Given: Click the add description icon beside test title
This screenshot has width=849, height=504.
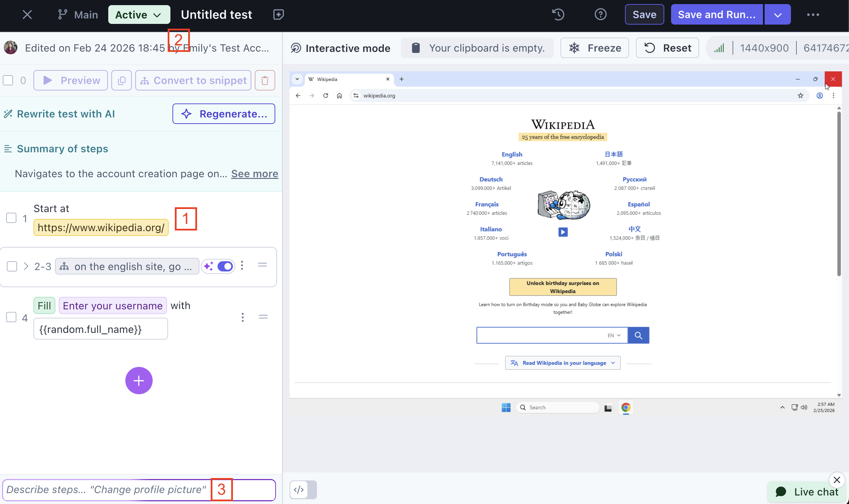Looking at the screenshot, I should tap(278, 15).
